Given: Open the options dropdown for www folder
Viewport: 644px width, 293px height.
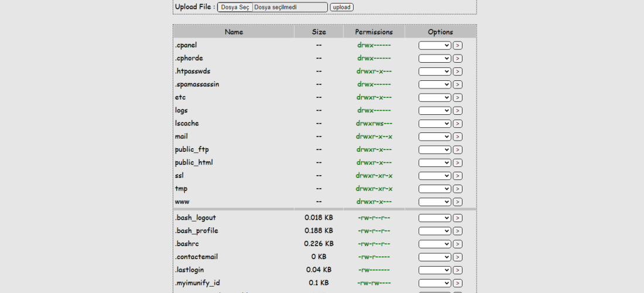Looking at the screenshot, I should [x=435, y=202].
